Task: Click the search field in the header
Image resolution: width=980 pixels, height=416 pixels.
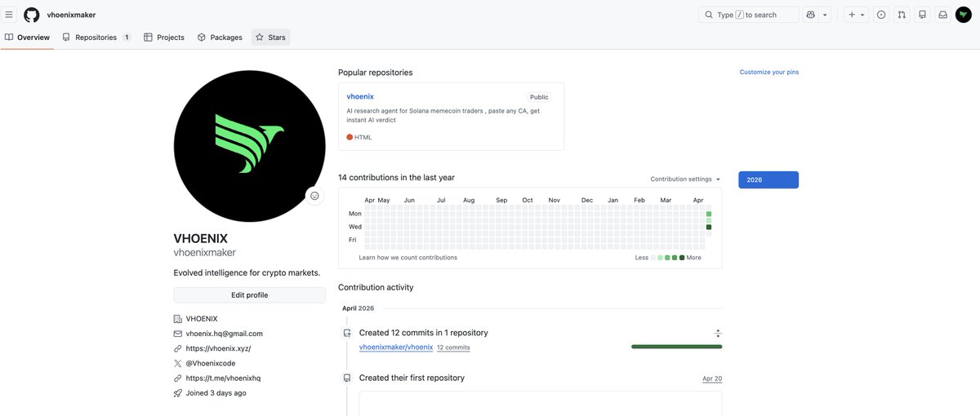Action: point(749,15)
